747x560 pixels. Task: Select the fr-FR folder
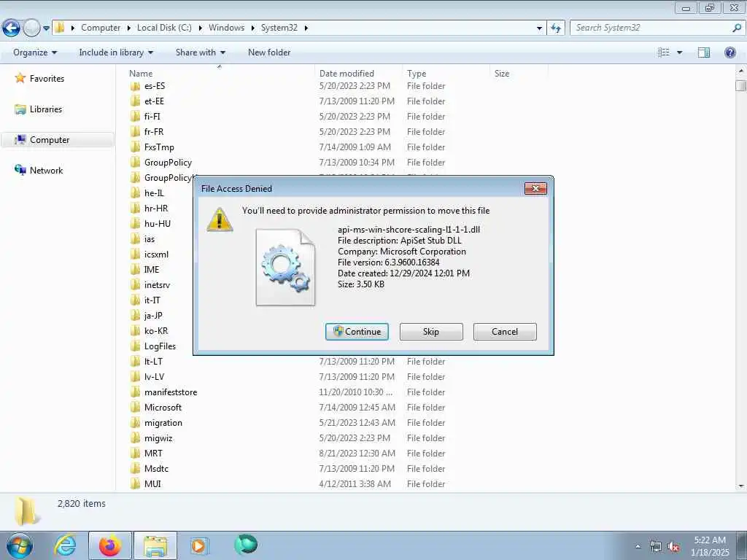[153, 132]
